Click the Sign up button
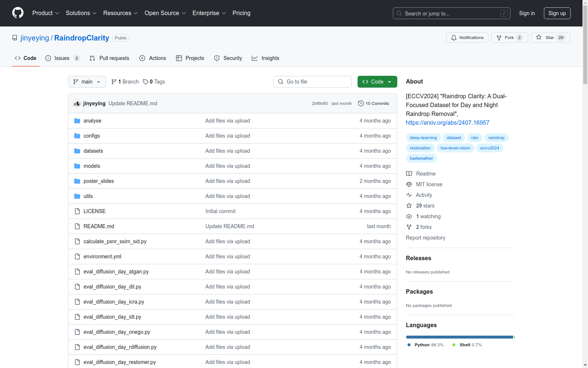The image size is (588, 368). [x=557, y=13]
